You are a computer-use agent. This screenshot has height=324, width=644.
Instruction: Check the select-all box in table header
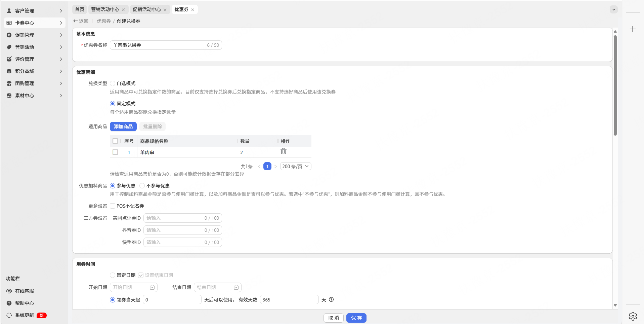(x=115, y=141)
